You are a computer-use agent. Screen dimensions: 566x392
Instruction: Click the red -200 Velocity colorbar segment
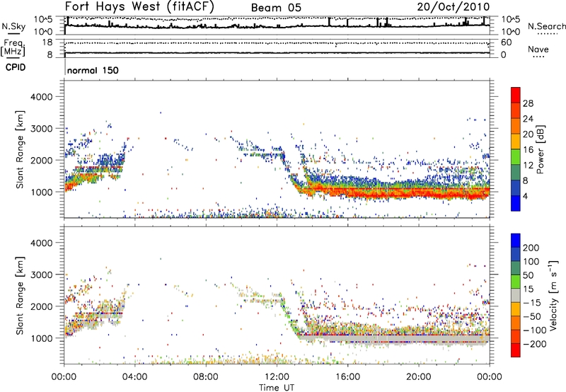[x=516, y=350]
